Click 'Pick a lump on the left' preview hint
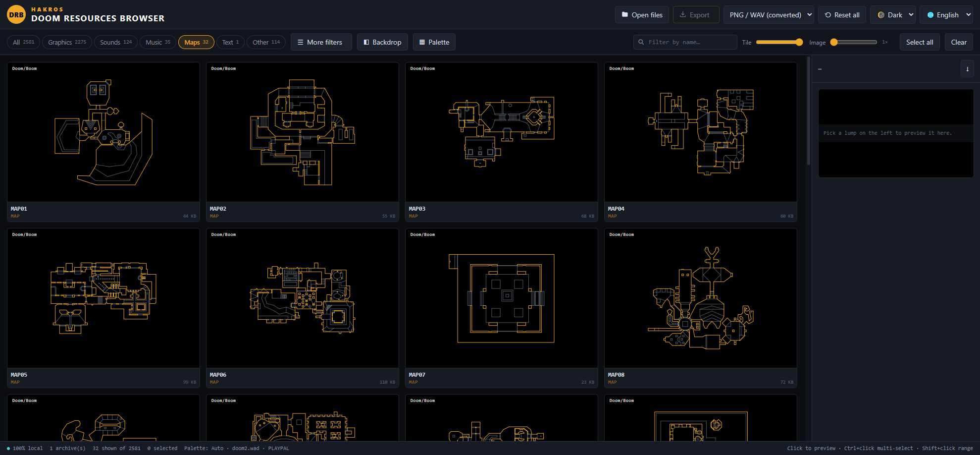The height and width of the screenshot is (455, 980). click(887, 133)
